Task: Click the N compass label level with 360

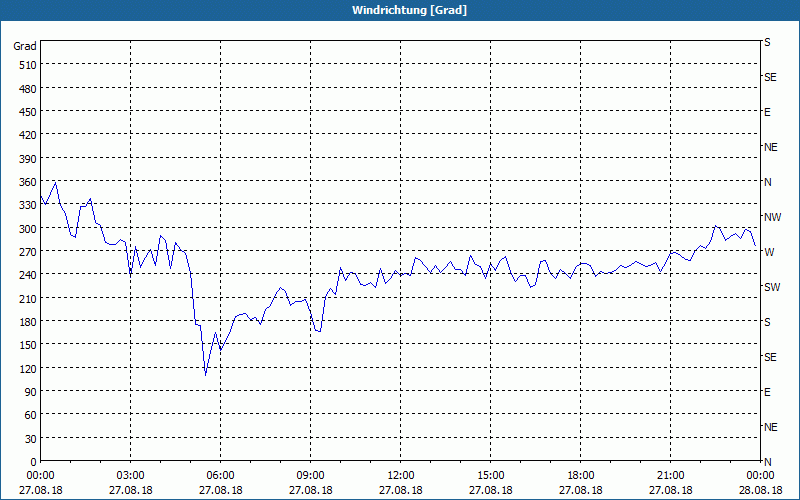Action: click(x=768, y=182)
